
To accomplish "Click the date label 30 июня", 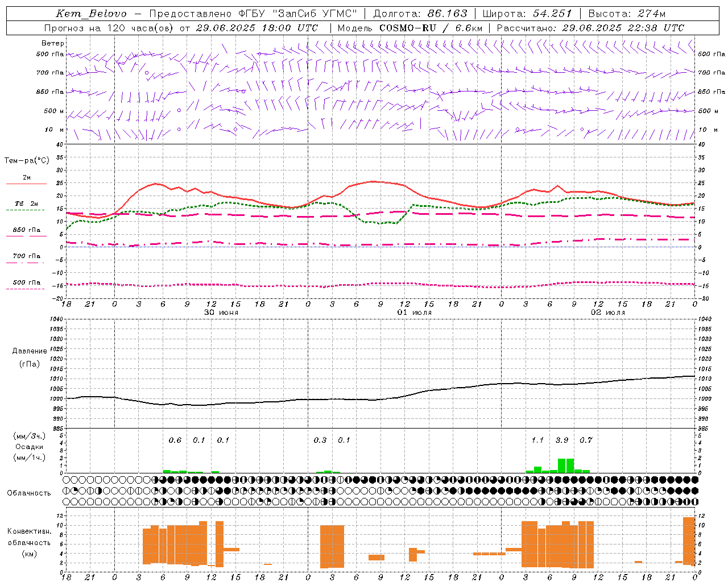I will tap(221, 313).
